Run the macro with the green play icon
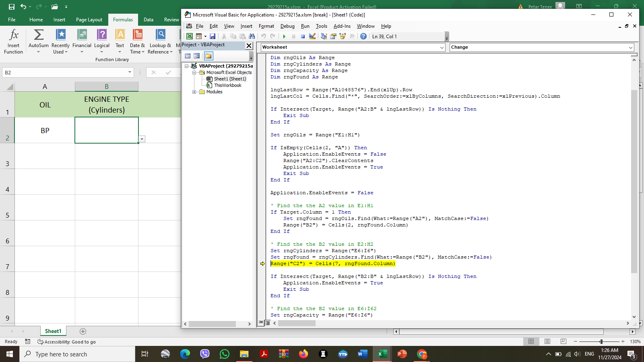This screenshot has height=362, width=644. click(x=284, y=36)
